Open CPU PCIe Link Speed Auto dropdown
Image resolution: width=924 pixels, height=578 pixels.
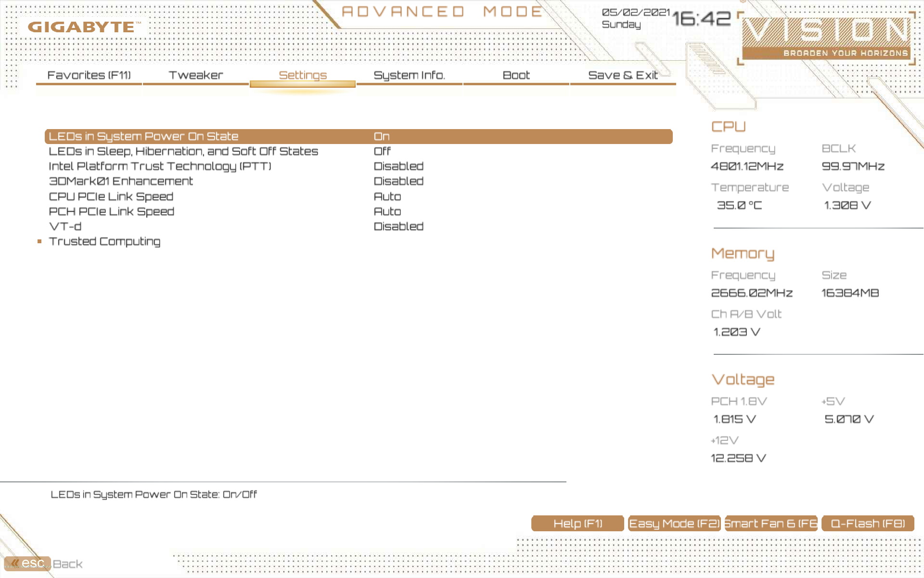(x=387, y=197)
